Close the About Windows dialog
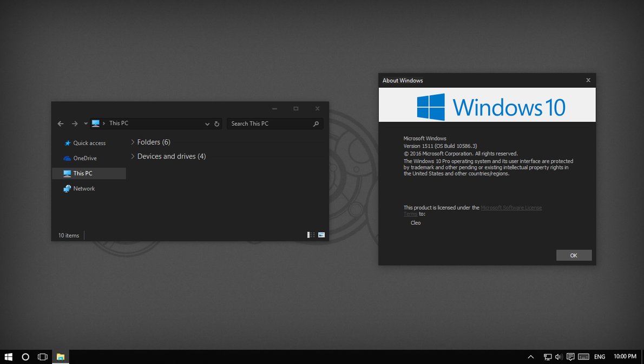Image resolution: width=644 pixels, height=364 pixels. (x=588, y=80)
